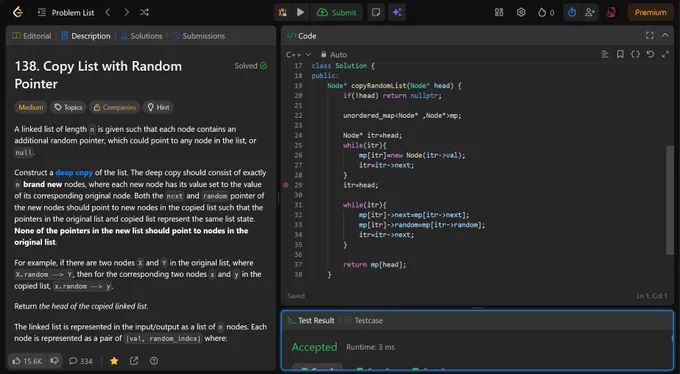Toggle the timer stopwatch icon
The width and height of the screenshot is (680, 374).
[x=572, y=13]
